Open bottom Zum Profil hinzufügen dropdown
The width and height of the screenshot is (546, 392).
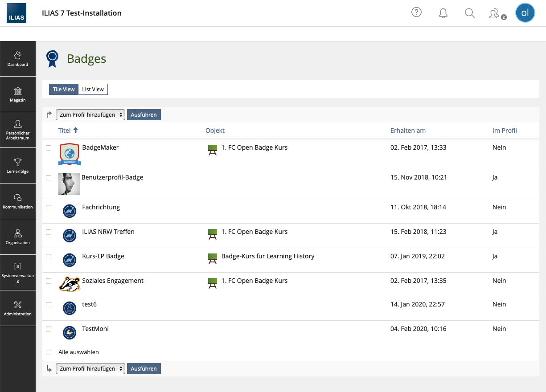pyautogui.click(x=90, y=369)
